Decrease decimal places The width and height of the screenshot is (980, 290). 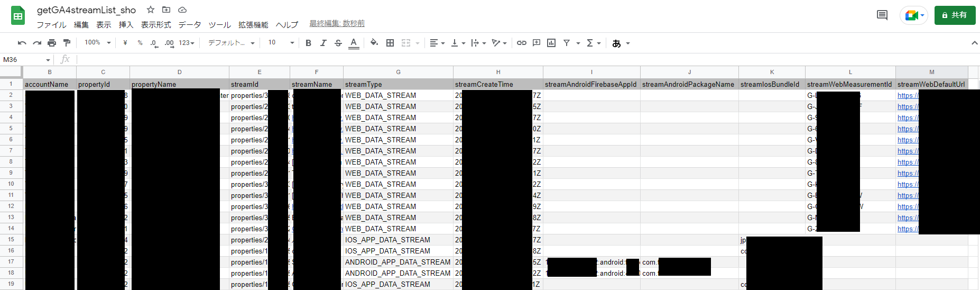154,43
